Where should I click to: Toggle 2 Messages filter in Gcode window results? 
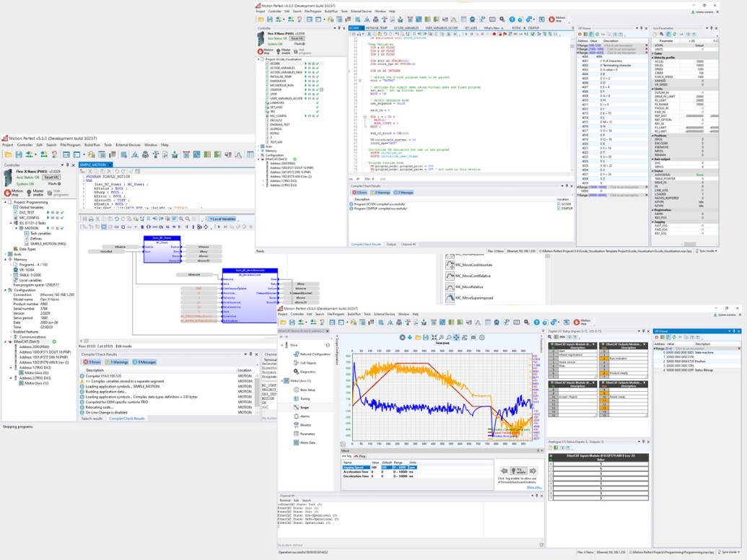(403, 193)
